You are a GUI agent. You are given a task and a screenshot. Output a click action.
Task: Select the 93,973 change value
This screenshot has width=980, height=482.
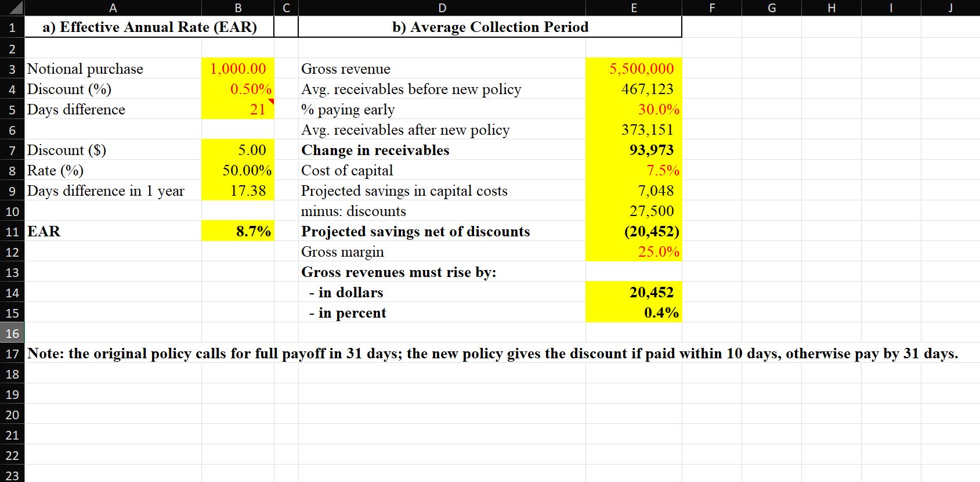[x=634, y=150]
